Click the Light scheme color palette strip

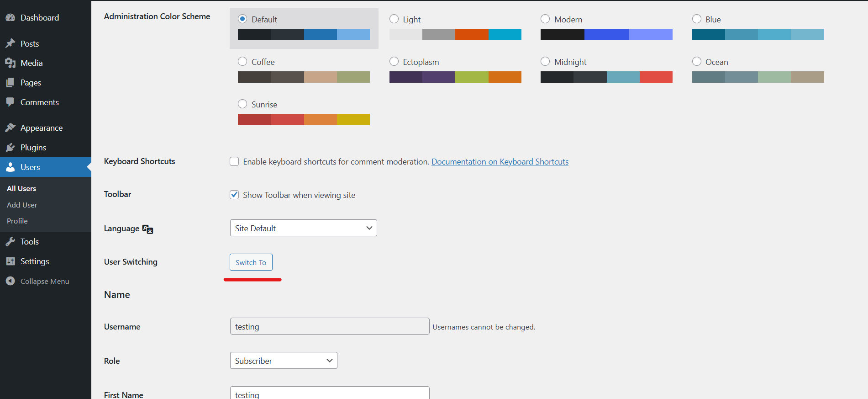coord(455,34)
